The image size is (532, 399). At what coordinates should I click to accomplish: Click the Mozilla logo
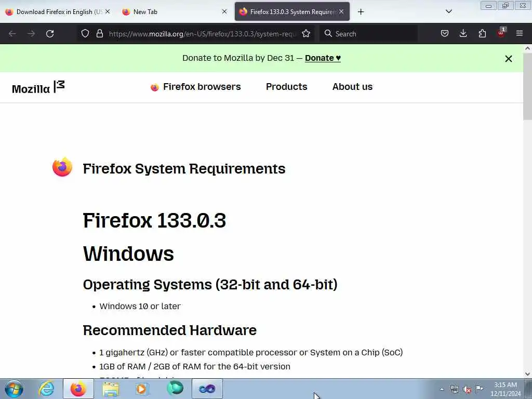(38, 87)
